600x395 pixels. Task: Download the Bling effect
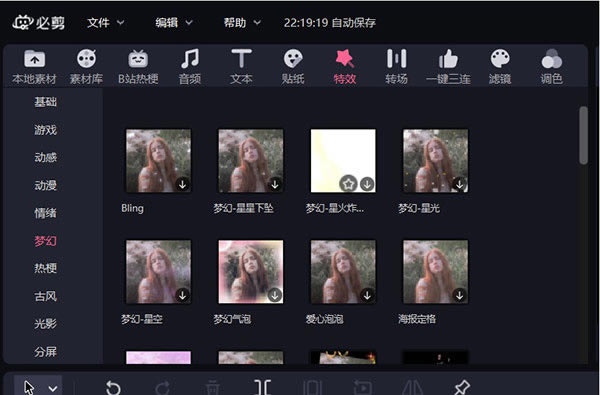[x=183, y=184]
